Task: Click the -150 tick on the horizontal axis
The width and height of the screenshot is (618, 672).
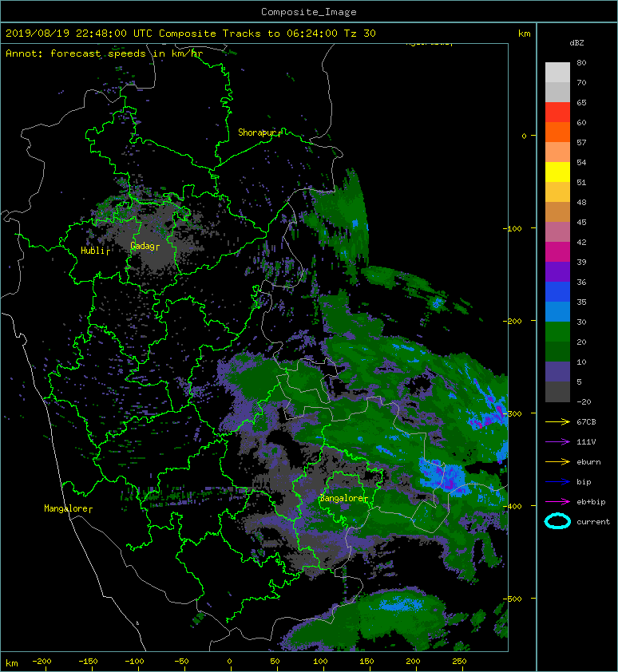Action: 88,662
